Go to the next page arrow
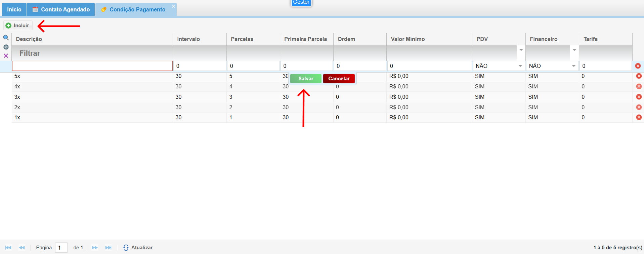The height and width of the screenshot is (254, 644). [95, 248]
